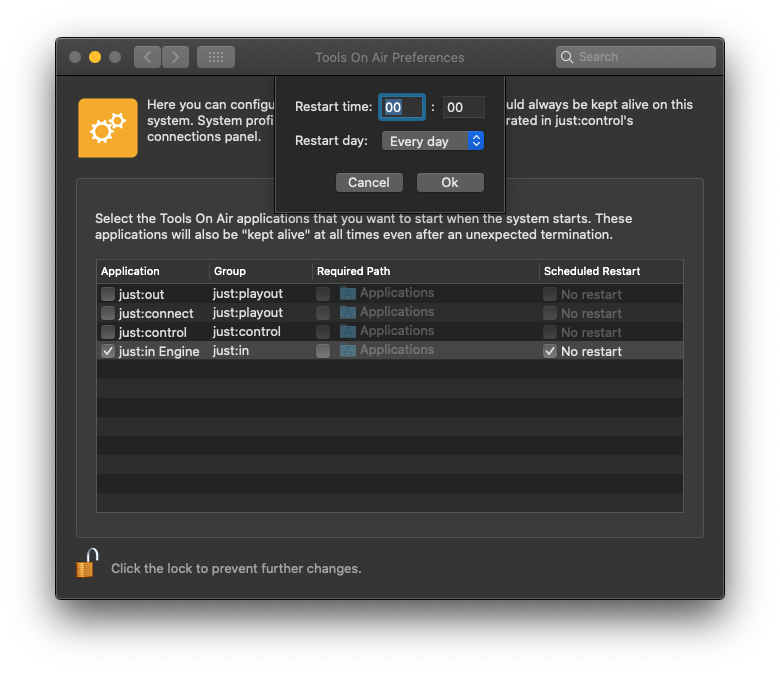
Task: Select the just:control application name
Action: pos(153,332)
